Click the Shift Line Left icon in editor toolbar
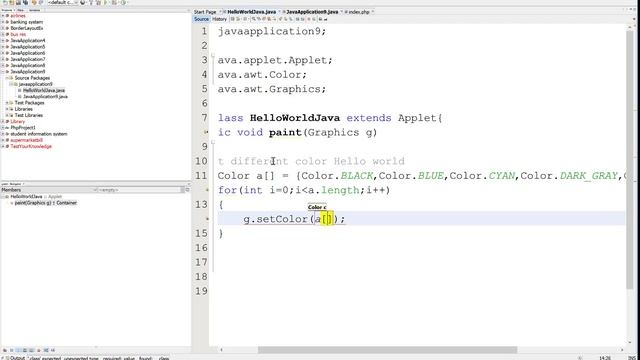The image size is (640, 360). point(297,19)
